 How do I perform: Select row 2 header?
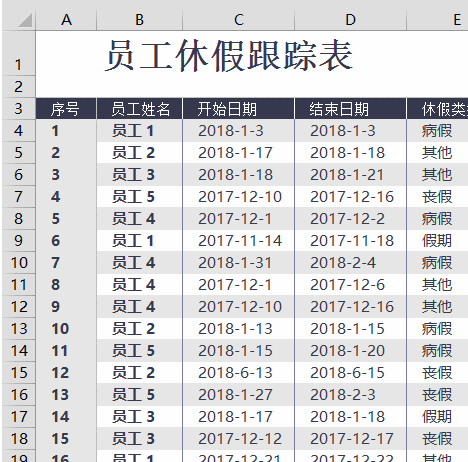[19, 87]
